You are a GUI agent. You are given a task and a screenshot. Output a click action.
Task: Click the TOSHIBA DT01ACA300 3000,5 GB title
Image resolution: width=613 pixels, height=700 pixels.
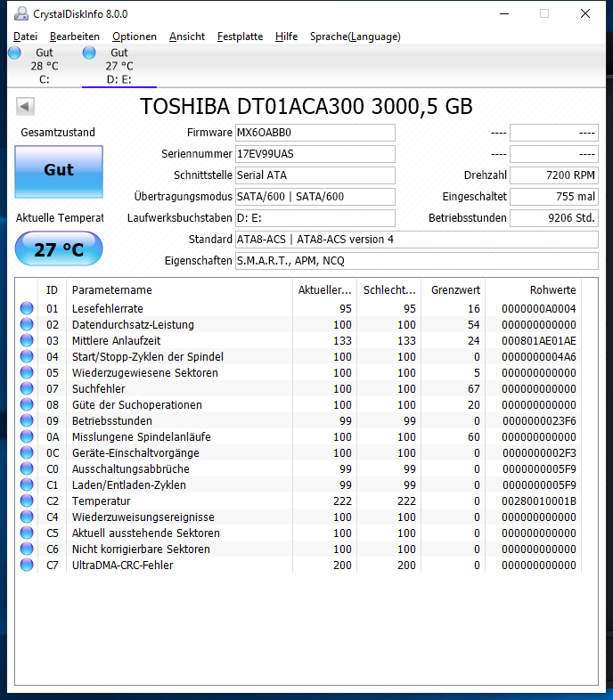click(x=306, y=107)
